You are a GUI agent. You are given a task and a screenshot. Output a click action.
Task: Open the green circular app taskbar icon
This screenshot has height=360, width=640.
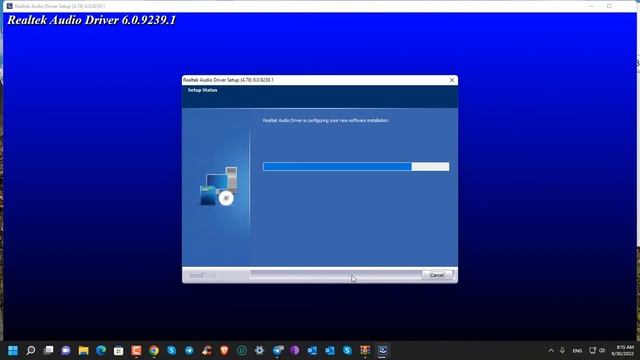click(242, 351)
